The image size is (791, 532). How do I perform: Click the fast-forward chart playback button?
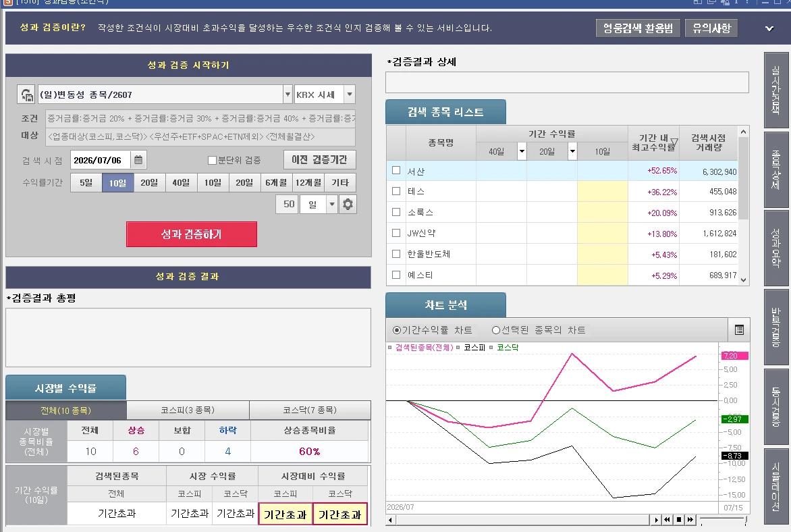(x=690, y=519)
